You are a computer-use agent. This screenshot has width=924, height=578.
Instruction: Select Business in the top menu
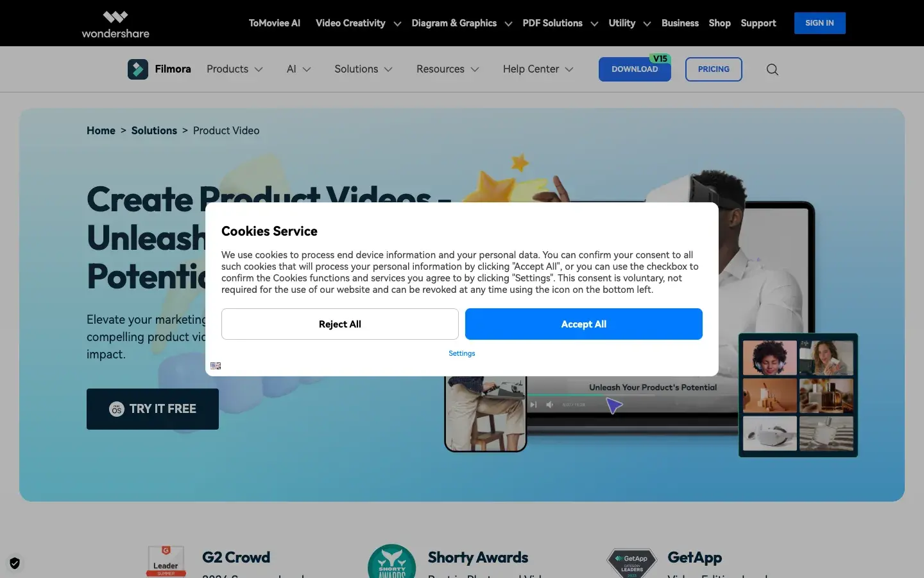(x=680, y=23)
